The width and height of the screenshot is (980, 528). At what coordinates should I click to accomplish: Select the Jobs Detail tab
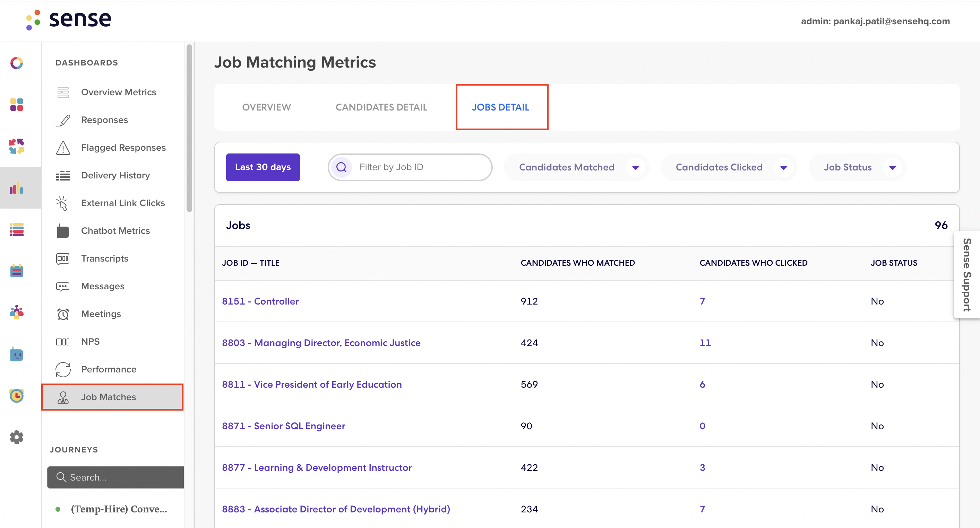click(500, 107)
